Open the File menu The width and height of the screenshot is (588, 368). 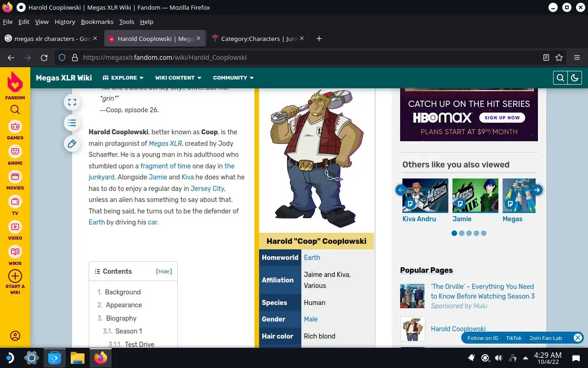[7, 22]
